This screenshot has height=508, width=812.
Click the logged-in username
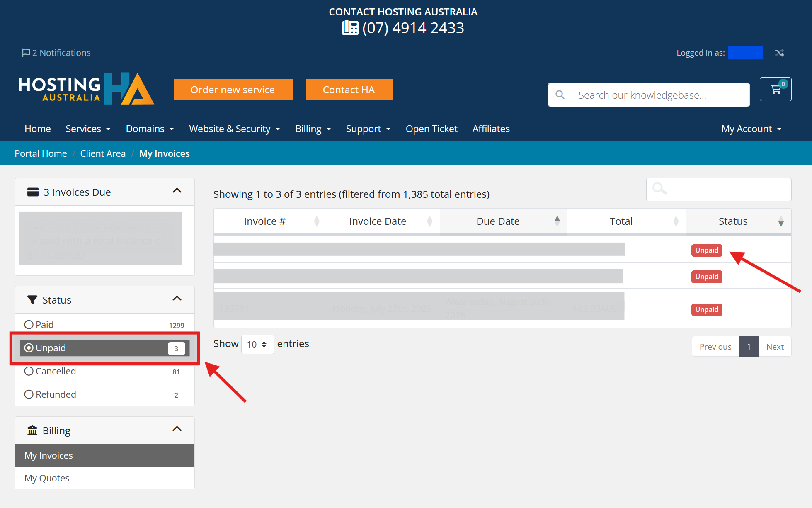click(745, 53)
